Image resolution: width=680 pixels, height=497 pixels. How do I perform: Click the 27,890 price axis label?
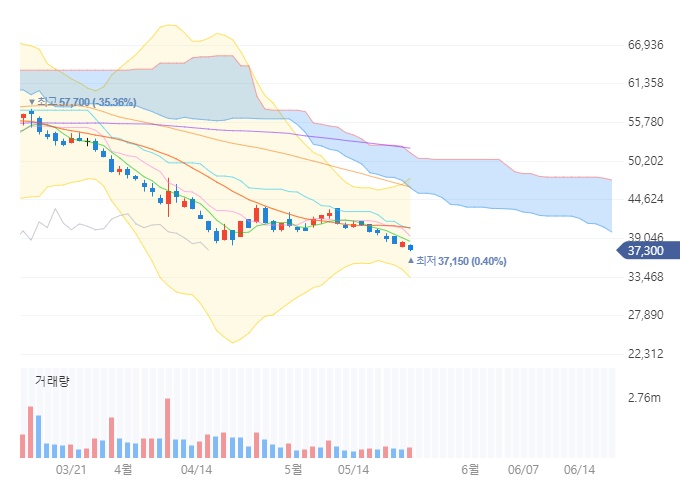pos(645,314)
